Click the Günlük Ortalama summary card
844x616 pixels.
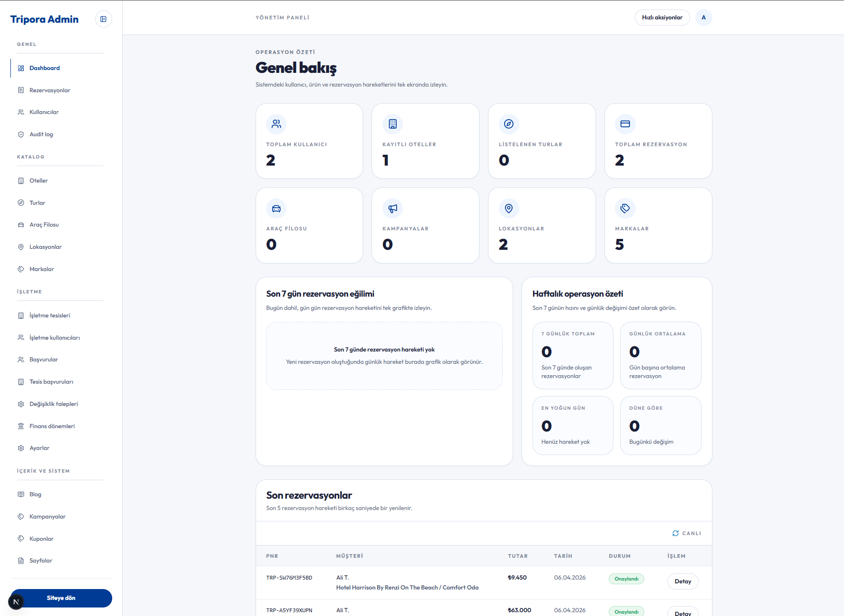(x=661, y=356)
